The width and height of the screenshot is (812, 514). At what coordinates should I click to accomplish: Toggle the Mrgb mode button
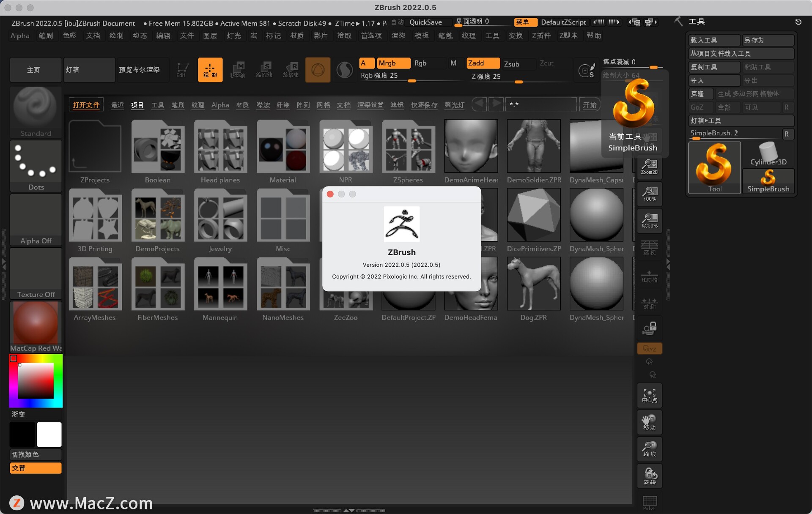click(393, 63)
